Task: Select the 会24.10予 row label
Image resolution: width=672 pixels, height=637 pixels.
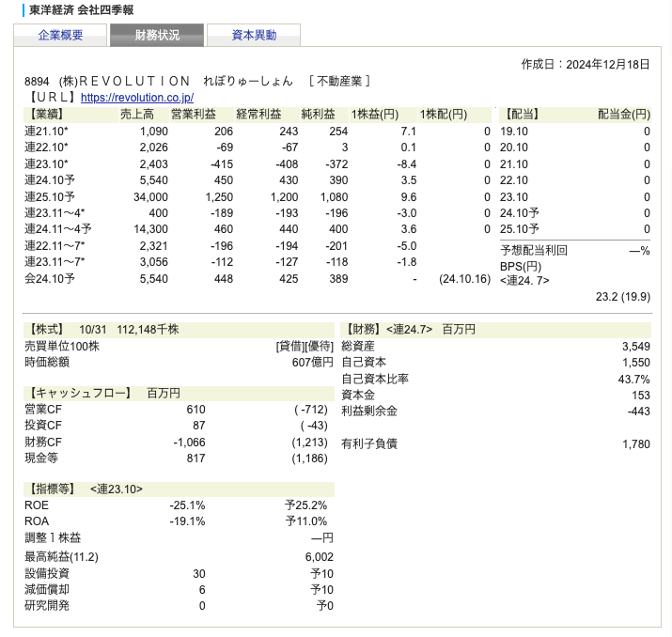Action: coord(50,279)
